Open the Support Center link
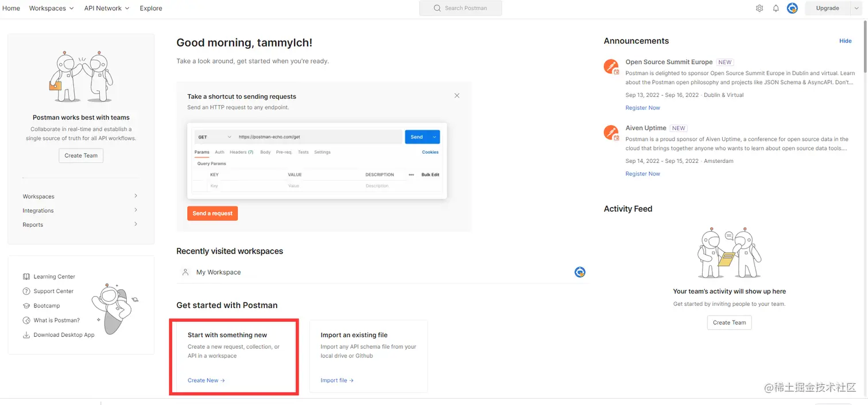Image resolution: width=868 pixels, height=405 pixels. click(53, 291)
